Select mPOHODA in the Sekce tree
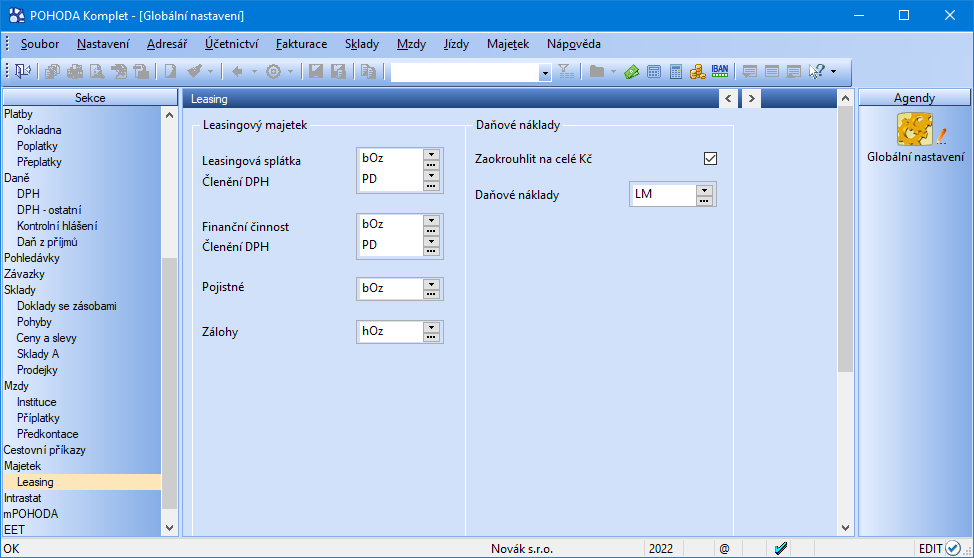This screenshot has width=974, height=558. click(30, 514)
